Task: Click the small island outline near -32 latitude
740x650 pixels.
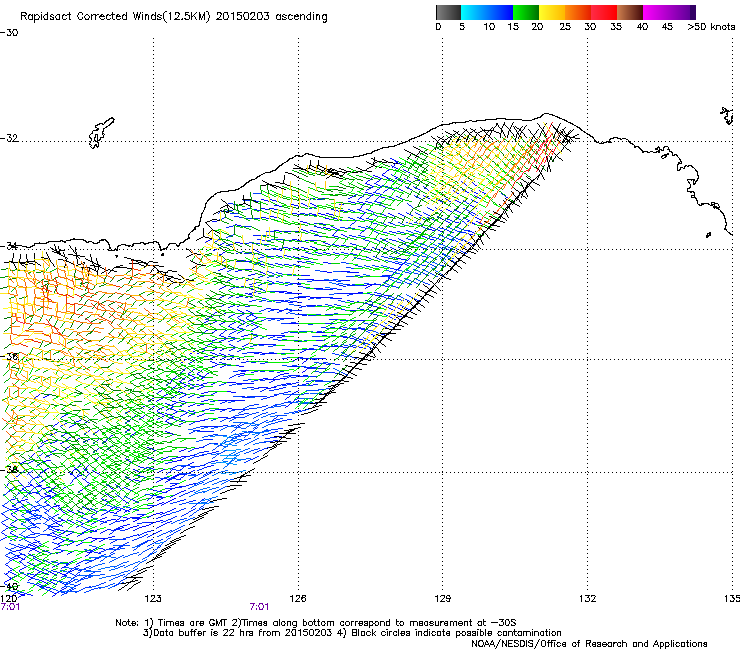Action: (x=101, y=133)
